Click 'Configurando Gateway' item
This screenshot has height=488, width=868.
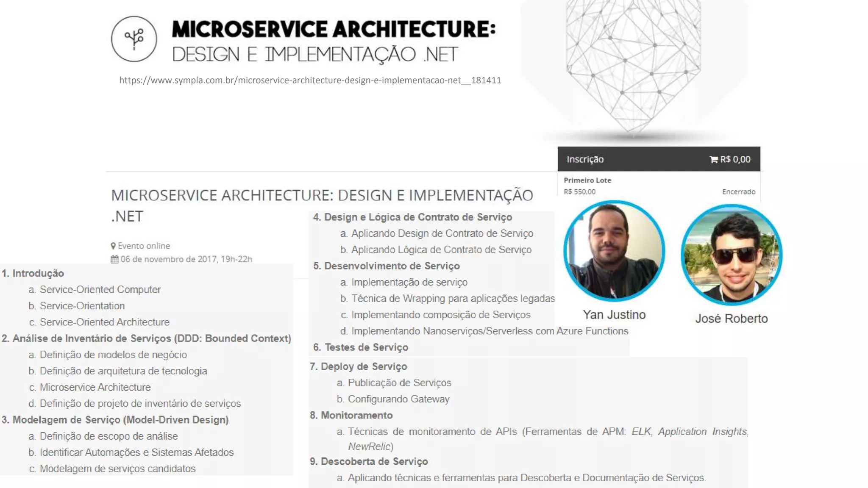[398, 399]
